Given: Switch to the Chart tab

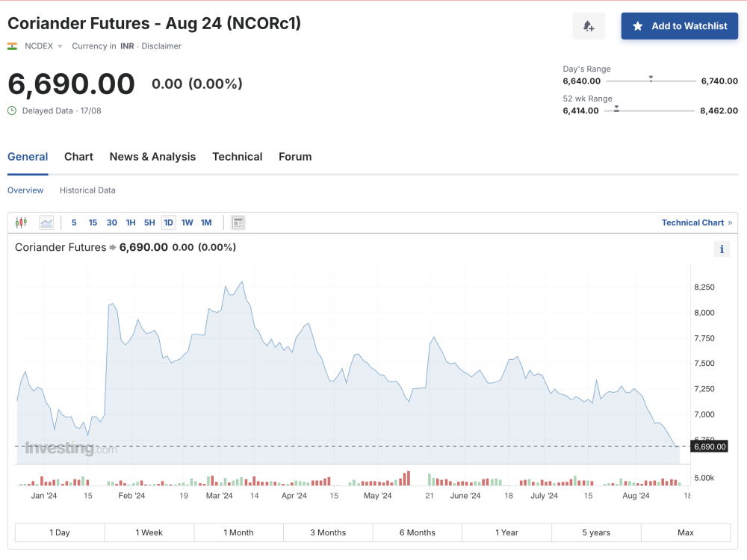Looking at the screenshot, I should click(78, 157).
